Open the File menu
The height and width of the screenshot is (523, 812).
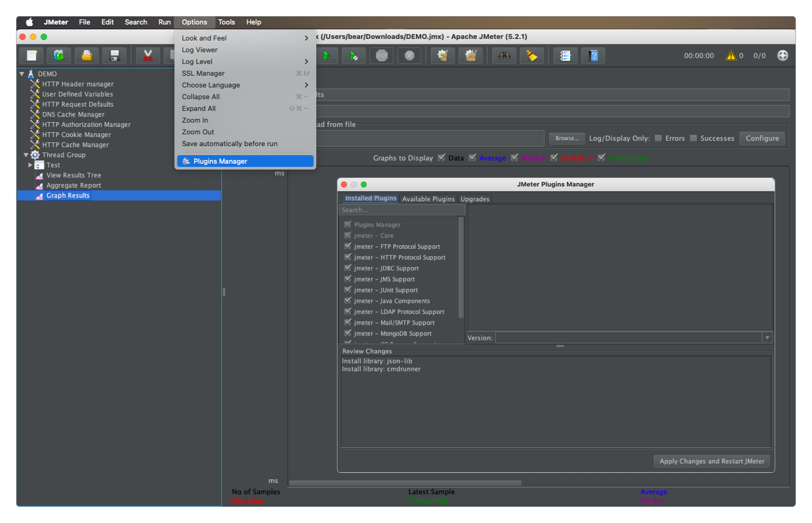(x=84, y=22)
